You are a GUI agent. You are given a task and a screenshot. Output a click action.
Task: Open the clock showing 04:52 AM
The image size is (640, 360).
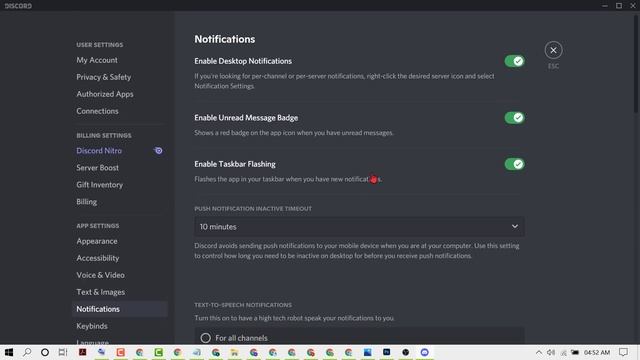pyautogui.click(x=597, y=353)
